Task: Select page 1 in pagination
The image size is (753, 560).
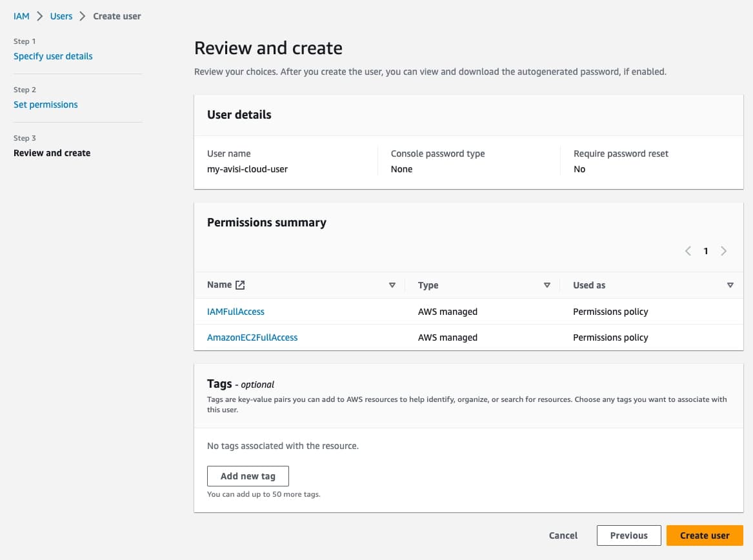Action: [706, 251]
